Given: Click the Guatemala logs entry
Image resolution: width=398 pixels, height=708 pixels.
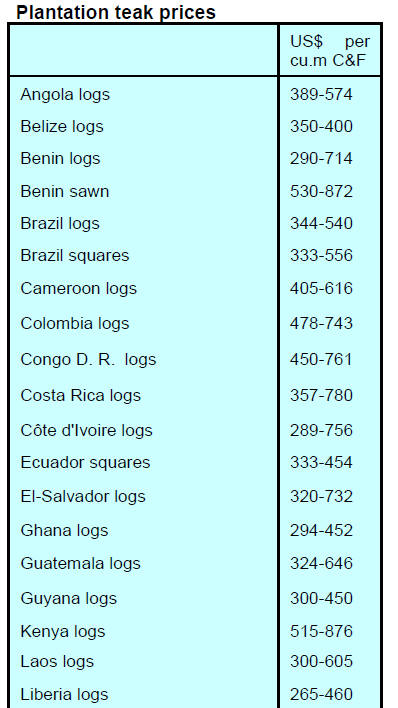Looking at the screenshot, I should (80, 564).
